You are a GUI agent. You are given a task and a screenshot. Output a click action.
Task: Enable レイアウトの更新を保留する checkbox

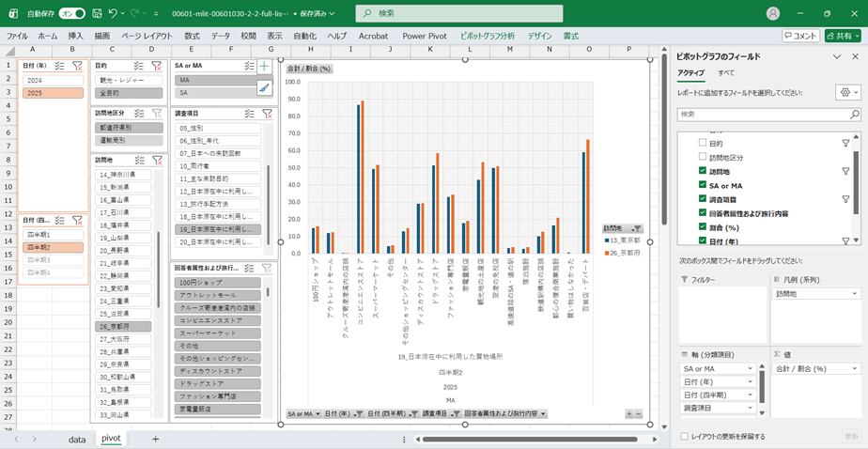click(x=683, y=436)
